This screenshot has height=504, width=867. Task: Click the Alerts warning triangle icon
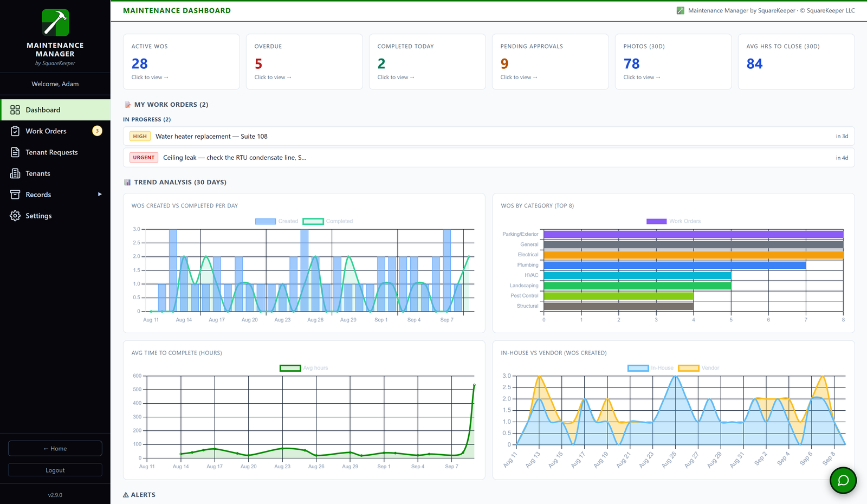[126, 495]
